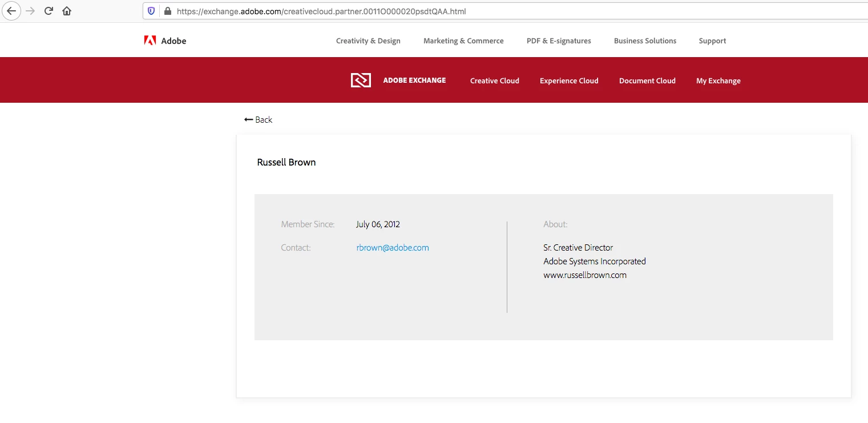Click the padlock site security icon
868x423 pixels.
167,11
